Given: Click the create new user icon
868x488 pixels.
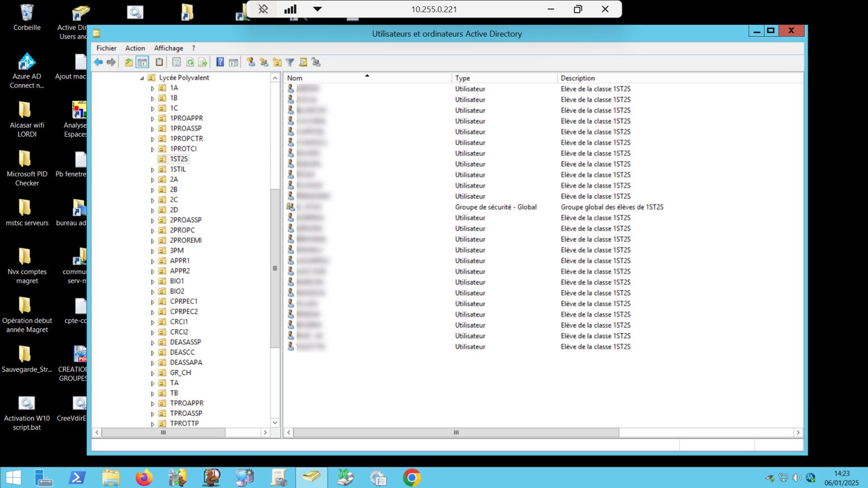Looking at the screenshot, I should [250, 62].
